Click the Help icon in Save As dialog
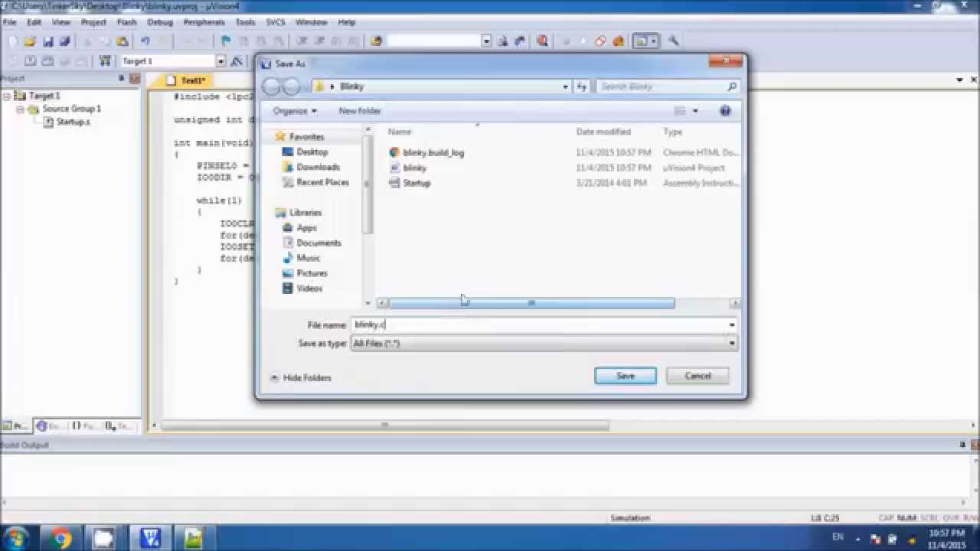Viewport: 980px width, 551px height. pyautogui.click(x=725, y=111)
